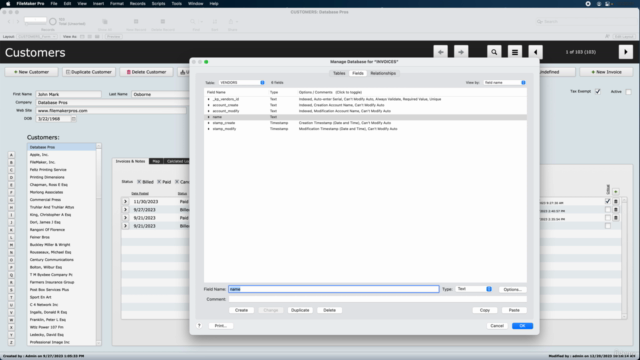Open the field Type dropdown showing Text
The width and height of the screenshot is (640, 360).
(x=473, y=289)
